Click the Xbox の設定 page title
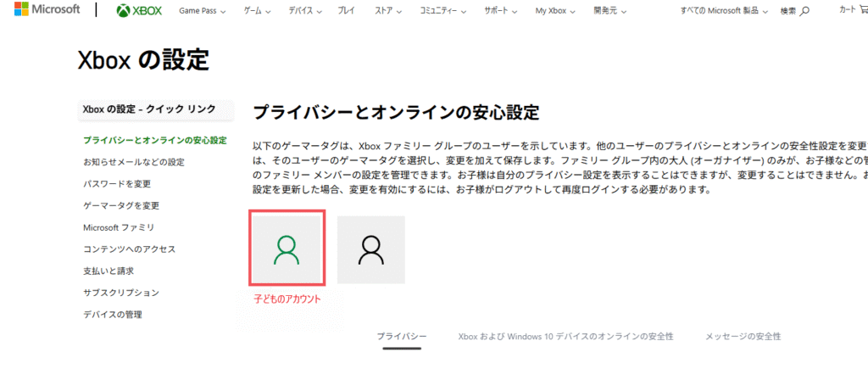Viewport: 868px width, 380px height. (143, 60)
